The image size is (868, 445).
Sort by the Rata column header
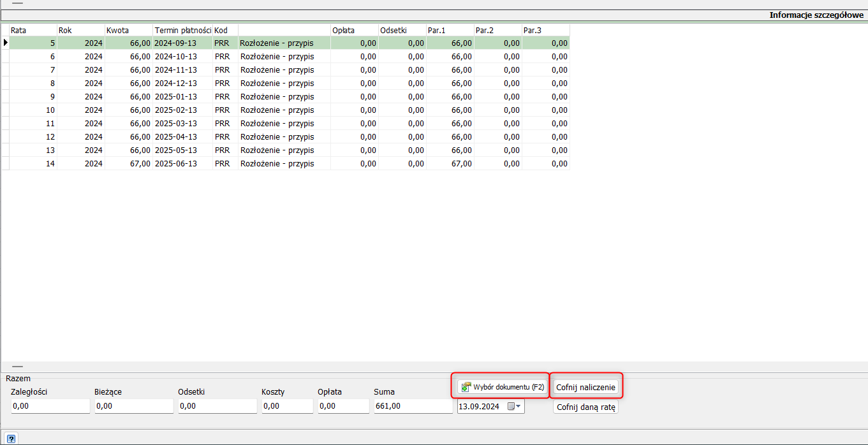[x=33, y=30]
